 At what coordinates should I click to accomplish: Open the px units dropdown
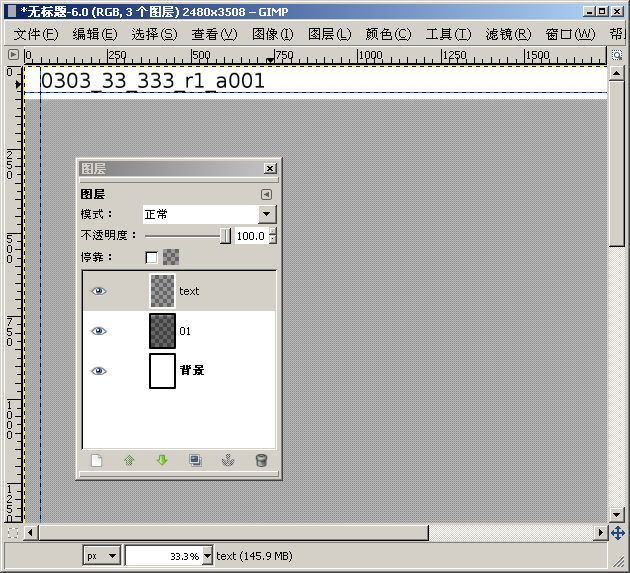tap(102, 556)
